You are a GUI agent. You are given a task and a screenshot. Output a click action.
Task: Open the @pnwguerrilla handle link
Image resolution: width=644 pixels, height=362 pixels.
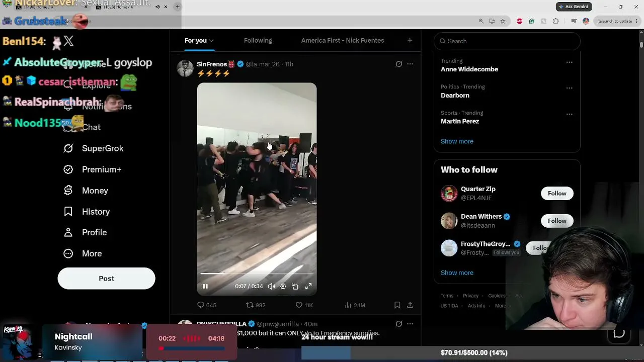278,324
